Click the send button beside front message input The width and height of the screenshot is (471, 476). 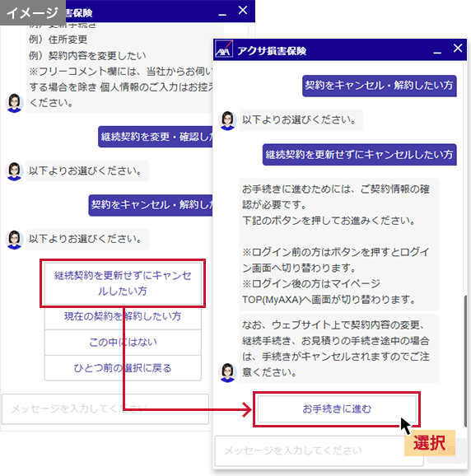click(x=446, y=450)
